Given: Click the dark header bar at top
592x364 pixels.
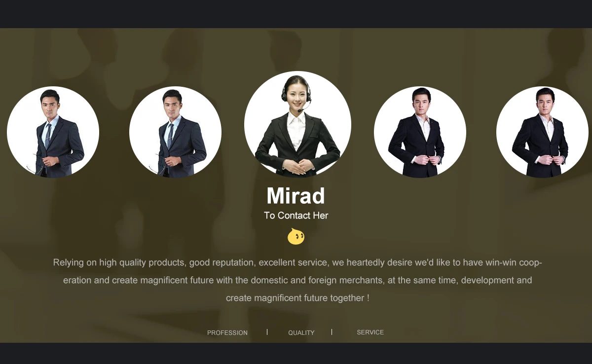Looking at the screenshot, I should click(296, 14).
